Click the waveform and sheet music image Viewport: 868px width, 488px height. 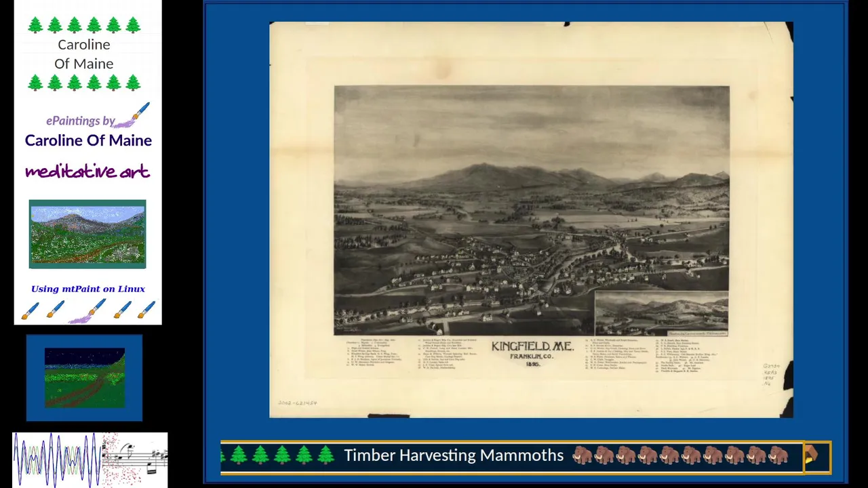coord(90,459)
